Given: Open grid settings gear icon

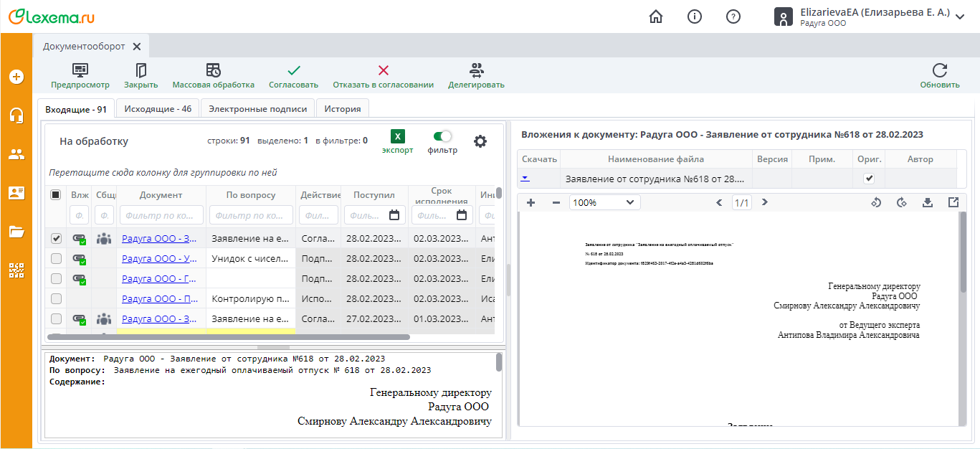Looking at the screenshot, I should click(x=480, y=141).
